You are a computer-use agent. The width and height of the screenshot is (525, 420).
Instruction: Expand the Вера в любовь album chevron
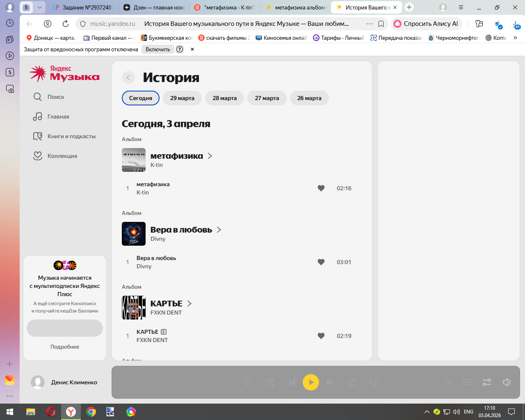[219, 230]
